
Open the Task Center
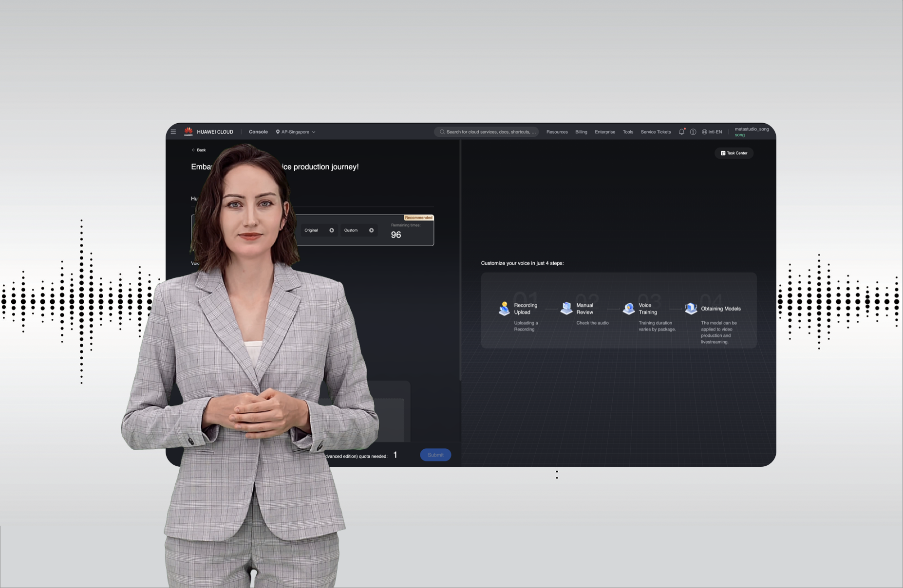[x=734, y=153]
